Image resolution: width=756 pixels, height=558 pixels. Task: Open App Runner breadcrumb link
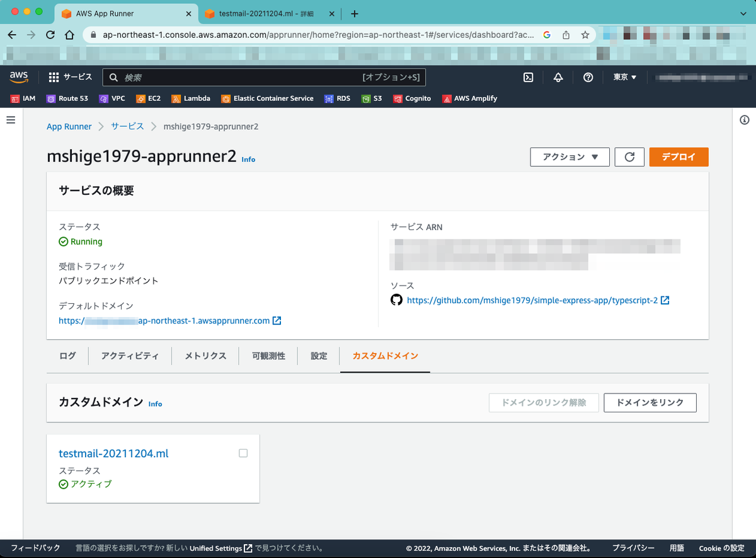click(69, 126)
